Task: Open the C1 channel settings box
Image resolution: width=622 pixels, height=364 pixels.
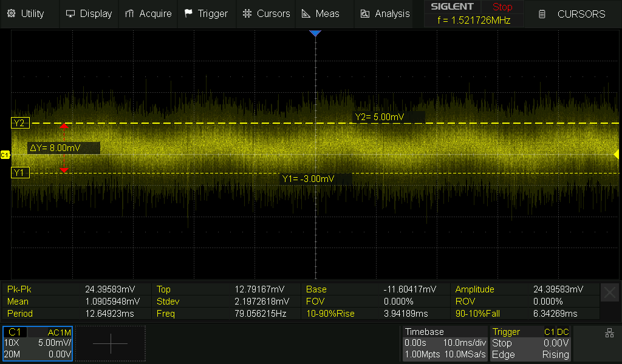Action: 38,343
